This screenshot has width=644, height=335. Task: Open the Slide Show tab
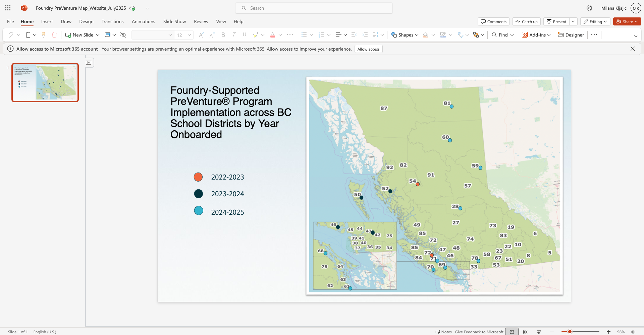174,21
